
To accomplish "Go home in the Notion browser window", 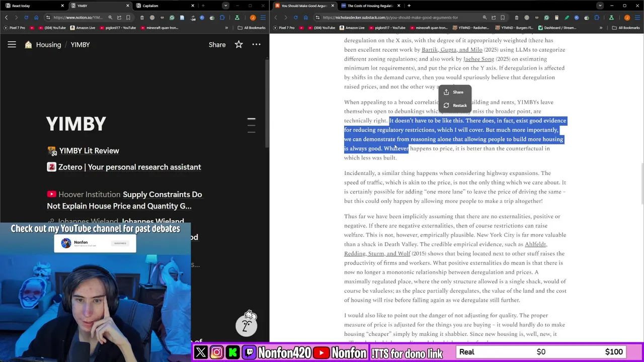I will (36, 18).
